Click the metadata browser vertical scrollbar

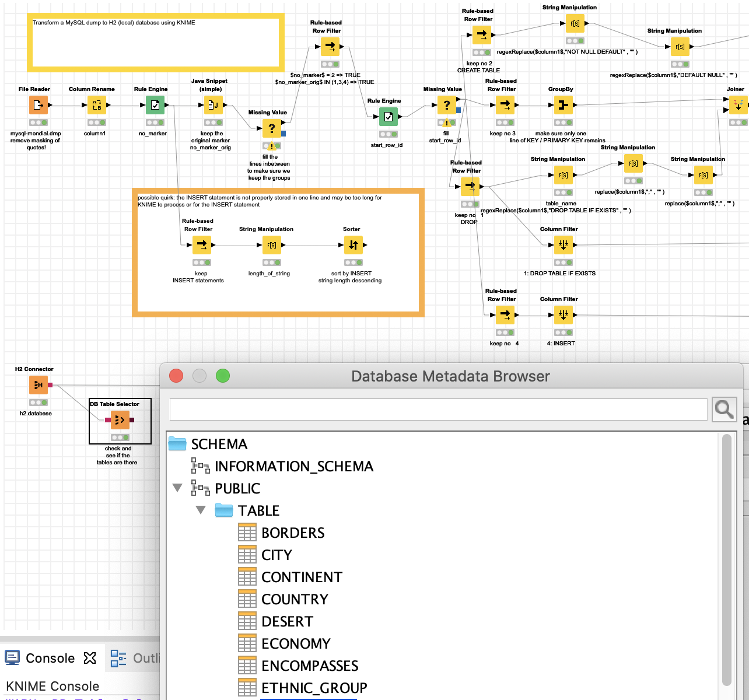(726, 560)
